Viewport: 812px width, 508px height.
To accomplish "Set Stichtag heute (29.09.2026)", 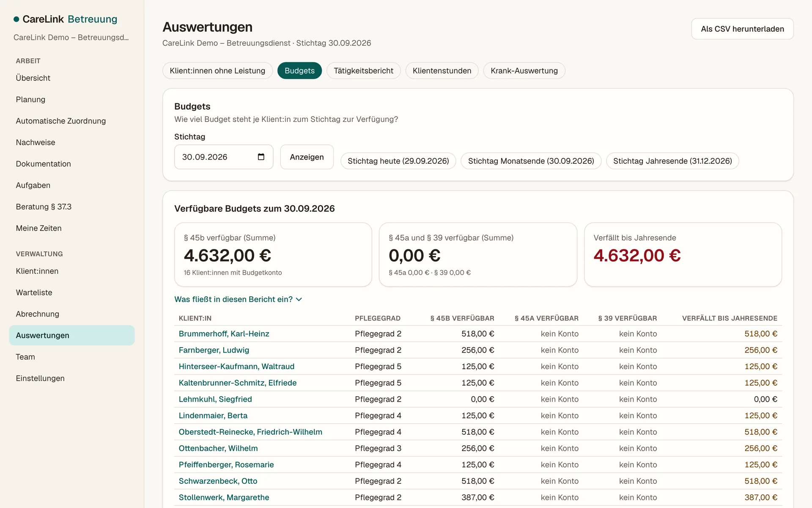I will (x=398, y=161).
